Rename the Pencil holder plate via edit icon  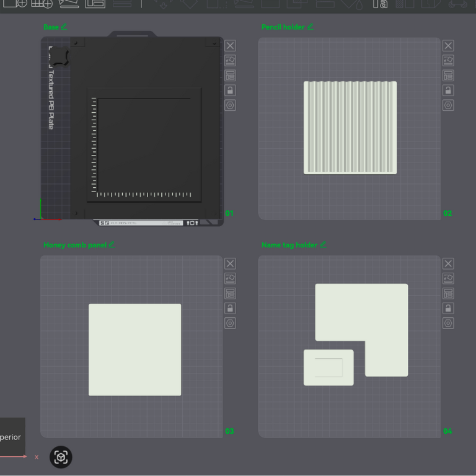click(311, 27)
